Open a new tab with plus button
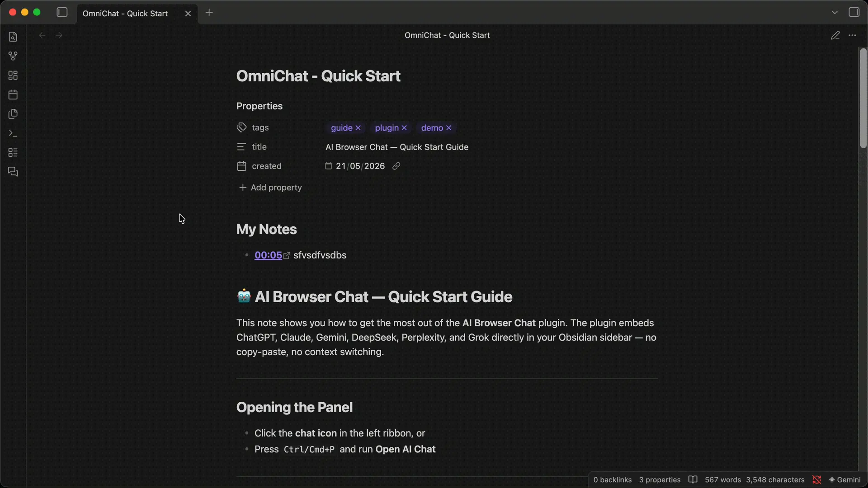868x488 pixels. pyautogui.click(x=209, y=13)
